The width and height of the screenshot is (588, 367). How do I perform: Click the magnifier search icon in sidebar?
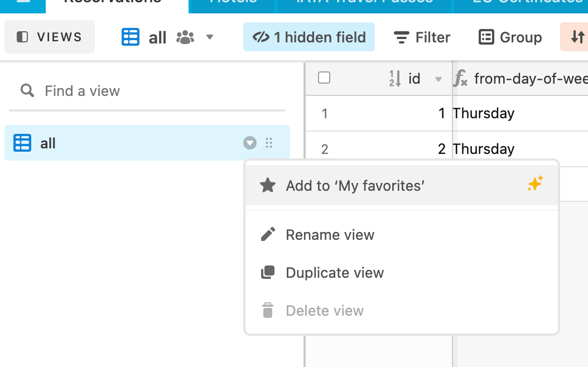click(x=27, y=91)
